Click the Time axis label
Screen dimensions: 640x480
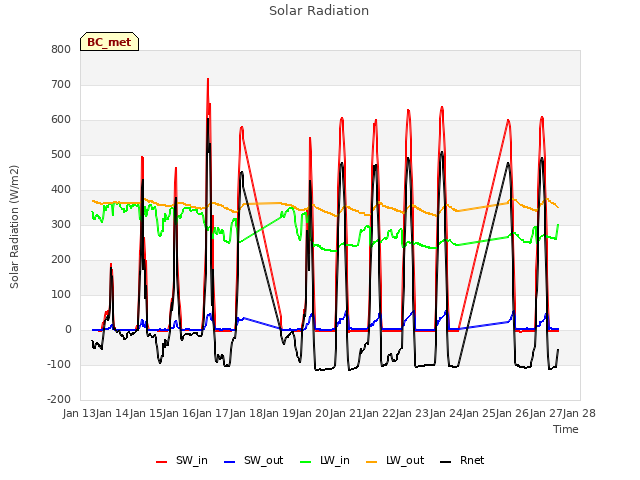click(x=566, y=429)
